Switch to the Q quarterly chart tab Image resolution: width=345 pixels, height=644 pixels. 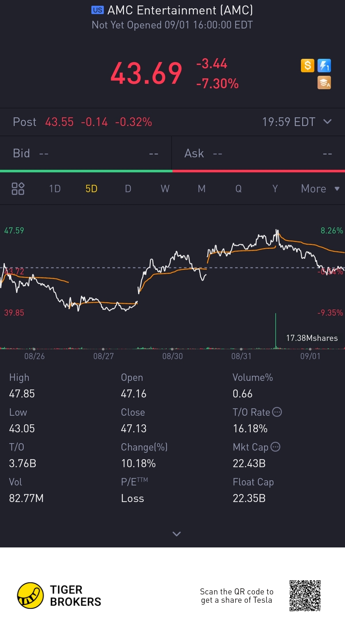(x=238, y=189)
